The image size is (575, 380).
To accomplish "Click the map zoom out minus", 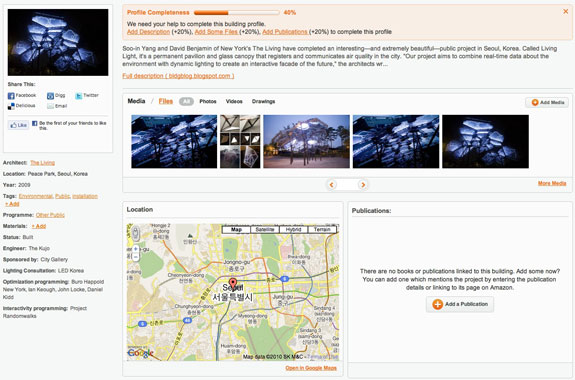I will [136, 257].
